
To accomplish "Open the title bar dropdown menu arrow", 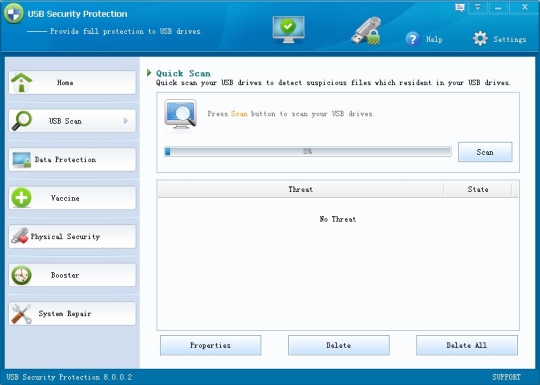I will click(478, 7).
